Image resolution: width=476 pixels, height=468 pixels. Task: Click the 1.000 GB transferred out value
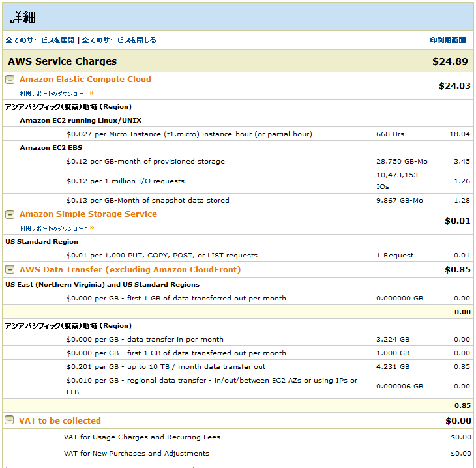coord(393,353)
